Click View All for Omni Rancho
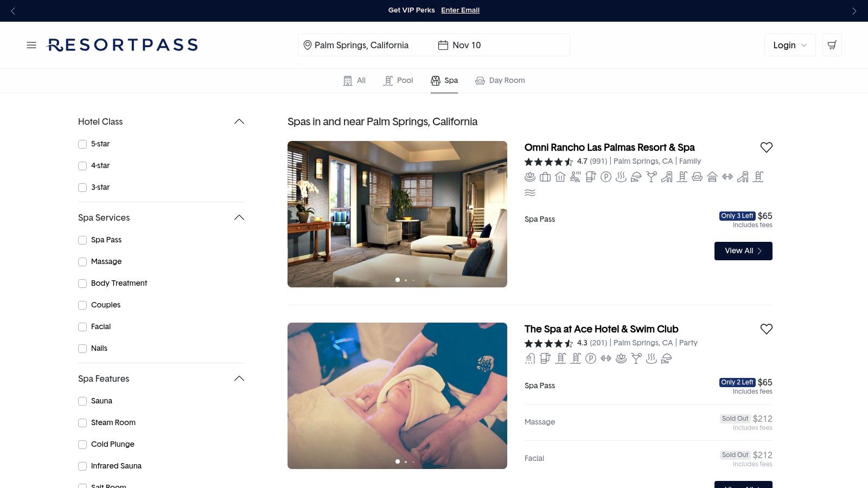The width and height of the screenshot is (868, 488). (x=743, y=251)
